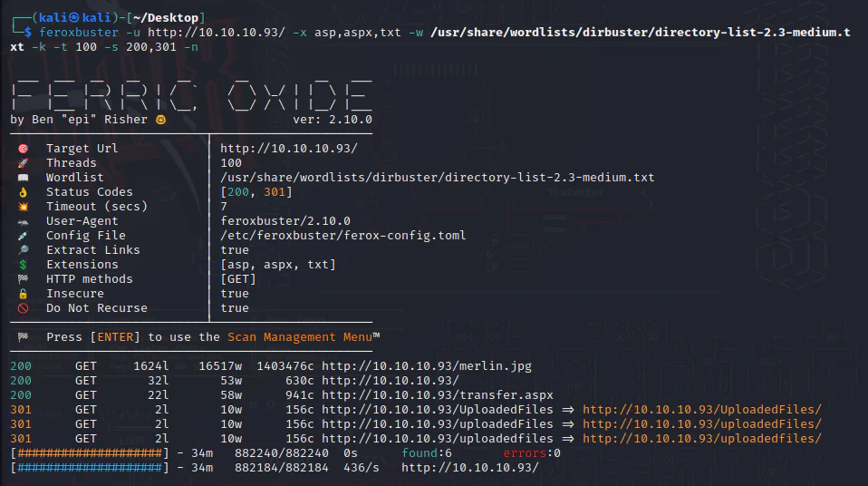Click the ver: 2.10.0 version text
The image size is (868, 486).
click(x=333, y=120)
